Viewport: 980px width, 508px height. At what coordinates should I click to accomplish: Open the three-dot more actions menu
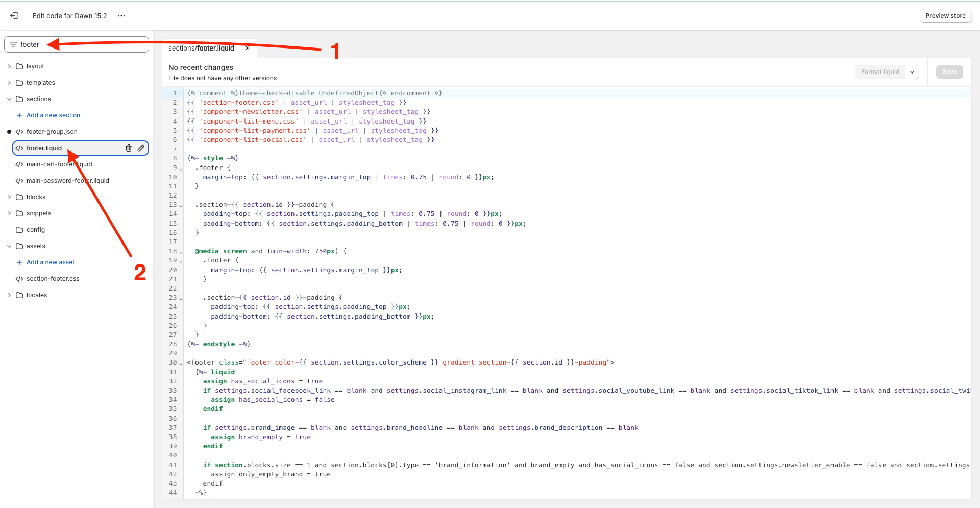121,16
